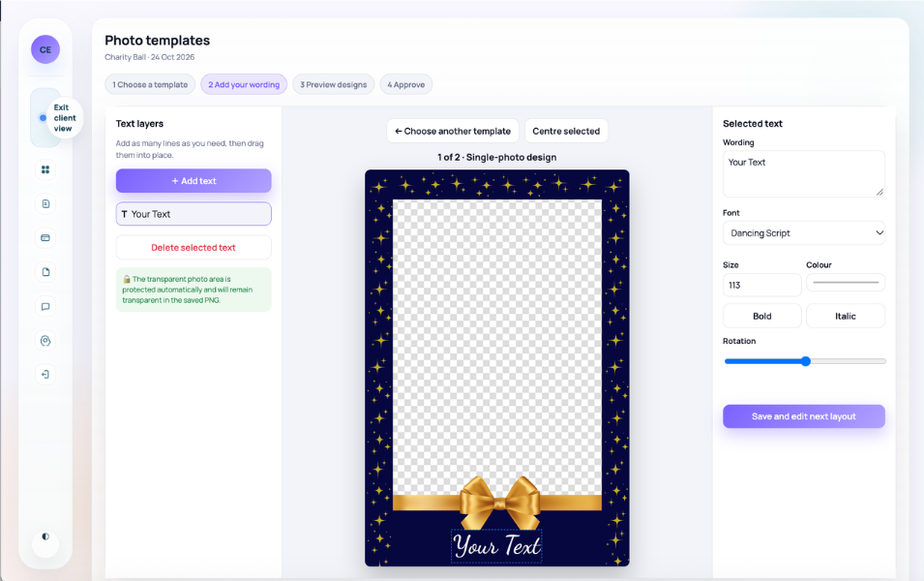Click into the Wording text area
The width and height of the screenshot is (924, 581).
pyautogui.click(x=804, y=173)
